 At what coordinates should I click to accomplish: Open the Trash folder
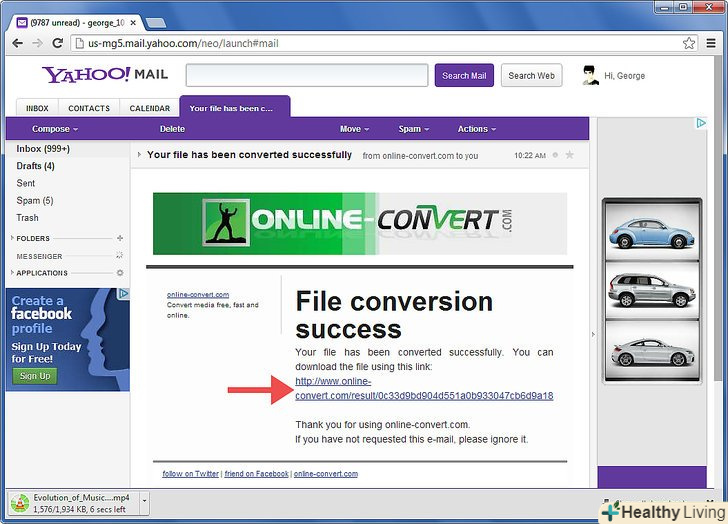[27, 218]
